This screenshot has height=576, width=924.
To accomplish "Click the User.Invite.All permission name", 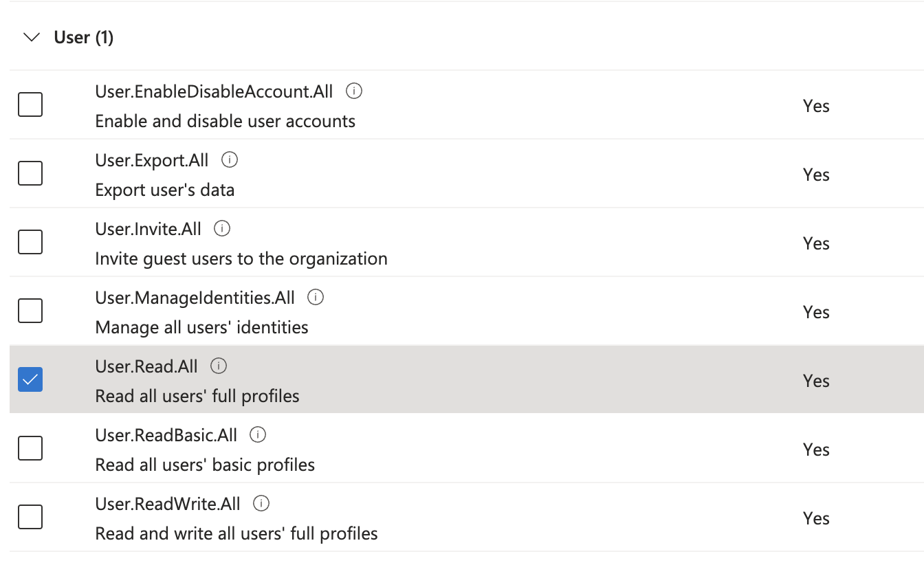I will (148, 229).
